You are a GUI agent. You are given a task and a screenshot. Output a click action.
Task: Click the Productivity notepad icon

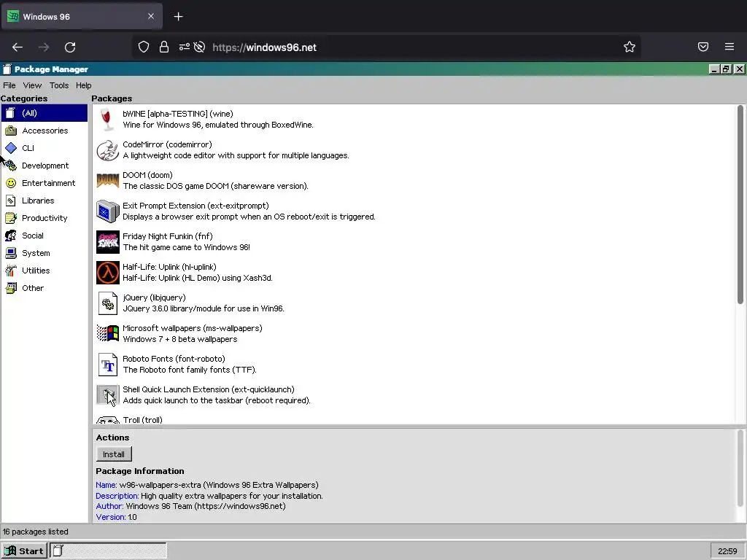click(10, 218)
